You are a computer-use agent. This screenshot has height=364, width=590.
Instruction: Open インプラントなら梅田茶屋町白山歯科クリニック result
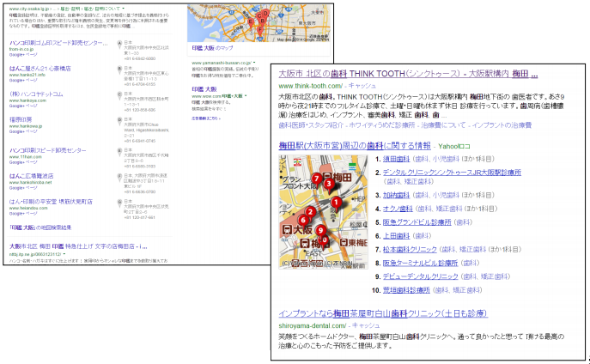(x=383, y=313)
